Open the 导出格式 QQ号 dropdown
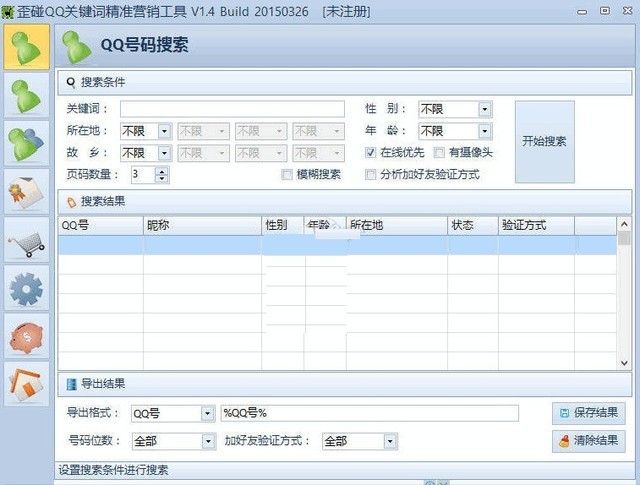This screenshot has height=485, width=640. [x=208, y=414]
